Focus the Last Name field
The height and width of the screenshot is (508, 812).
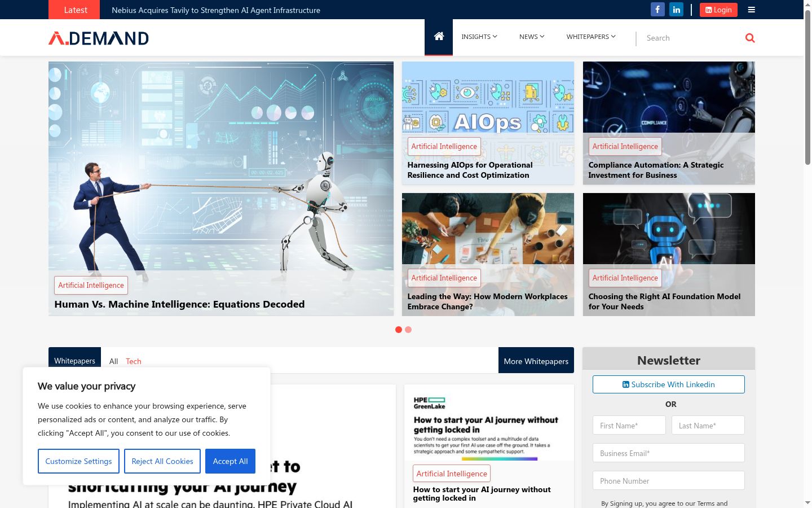coord(708,425)
